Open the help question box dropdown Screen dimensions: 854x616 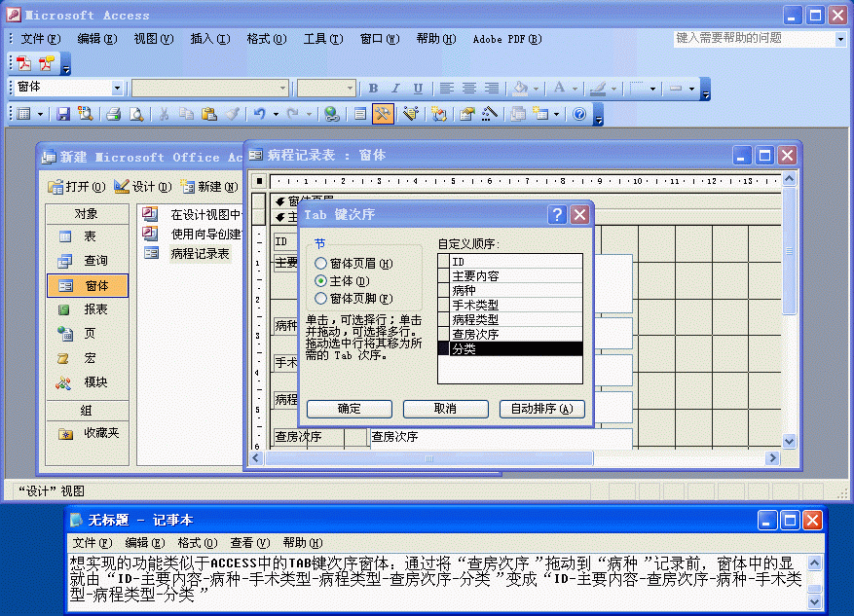(840, 39)
